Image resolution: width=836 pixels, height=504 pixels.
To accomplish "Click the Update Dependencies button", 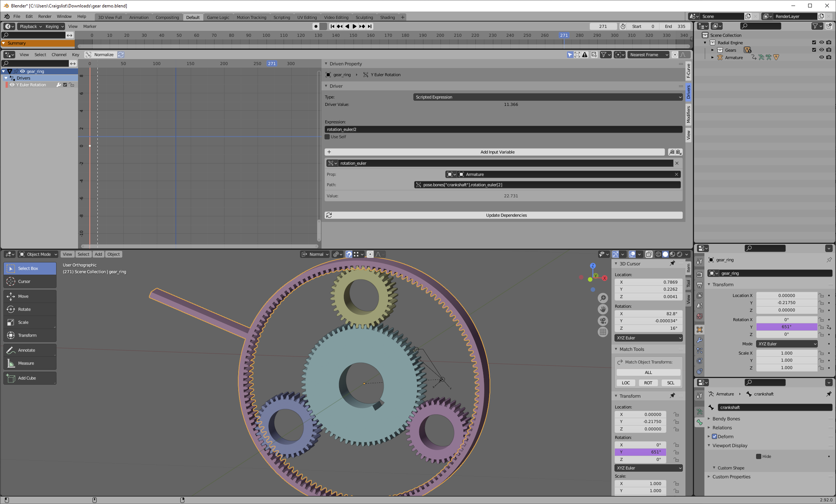I will 504,215.
